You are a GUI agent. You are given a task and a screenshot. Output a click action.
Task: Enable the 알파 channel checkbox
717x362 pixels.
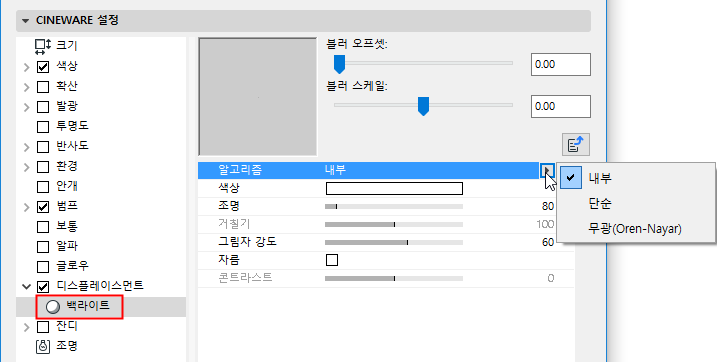coord(43,247)
